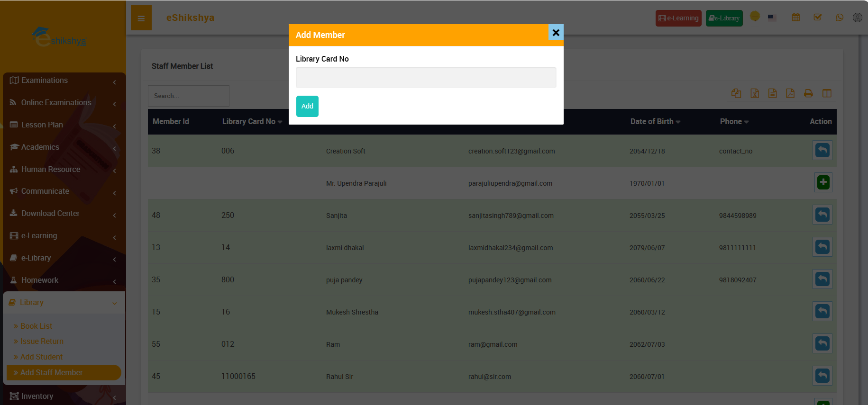Open the task checklist icon in the header

(x=818, y=18)
